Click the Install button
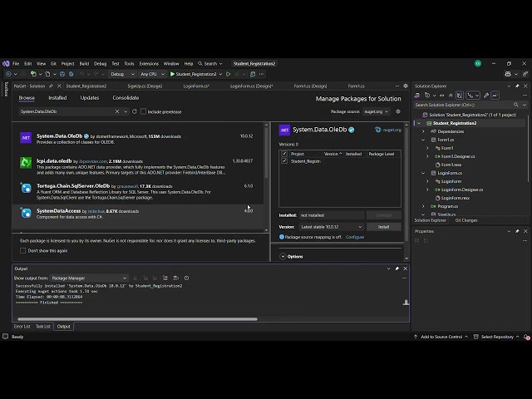Image resolution: width=532 pixels, height=399 pixels. point(384,227)
